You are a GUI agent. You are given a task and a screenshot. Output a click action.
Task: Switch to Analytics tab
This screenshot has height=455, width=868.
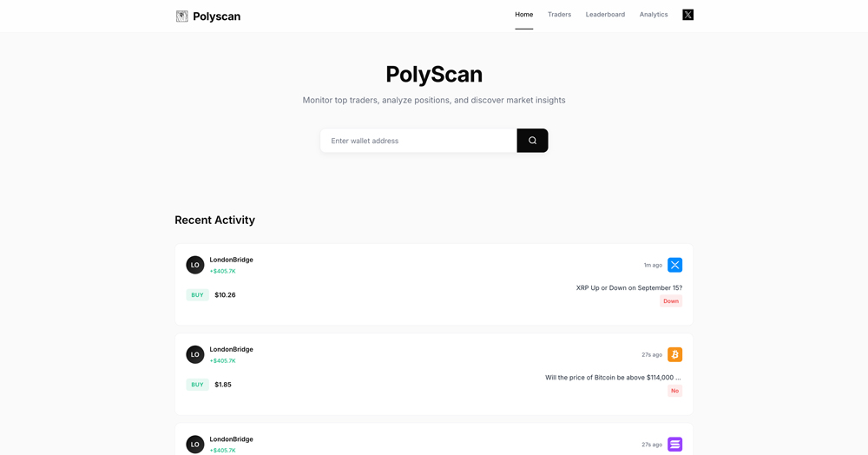click(654, 15)
